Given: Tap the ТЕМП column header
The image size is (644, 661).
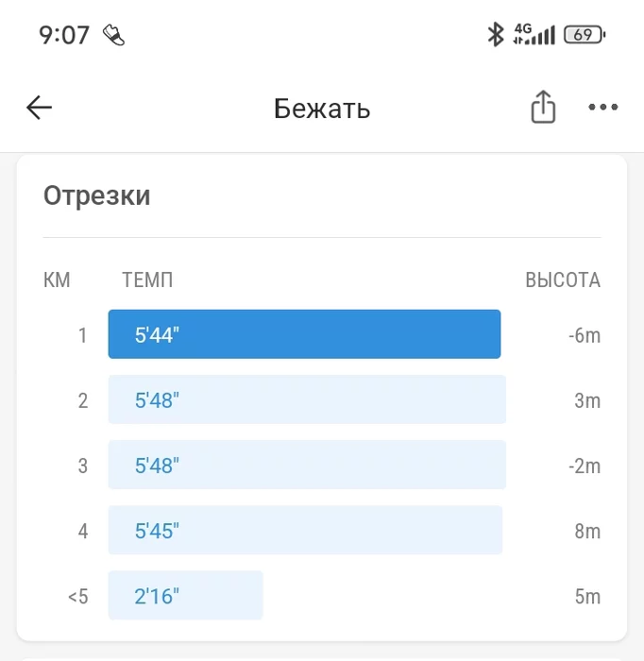Looking at the screenshot, I should (147, 280).
